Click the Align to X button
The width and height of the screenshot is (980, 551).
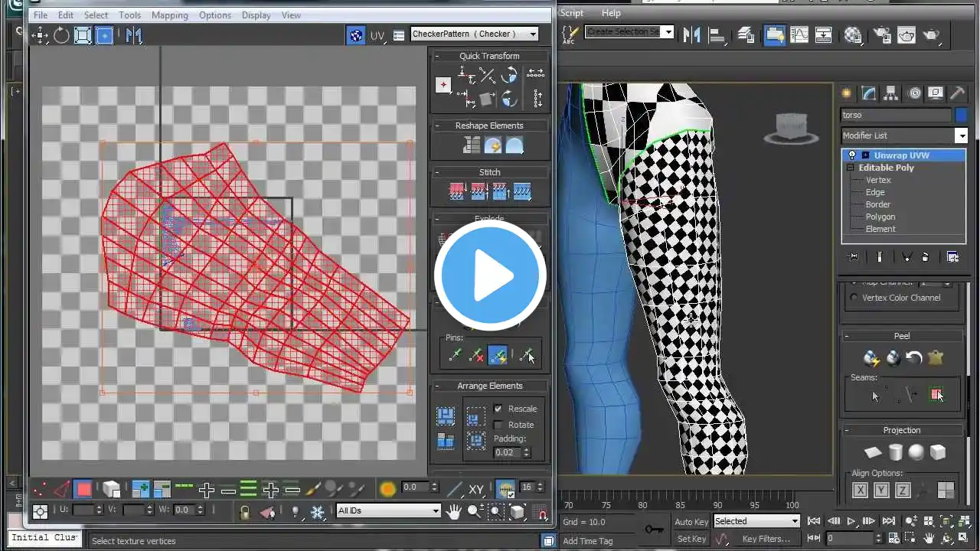(860, 491)
